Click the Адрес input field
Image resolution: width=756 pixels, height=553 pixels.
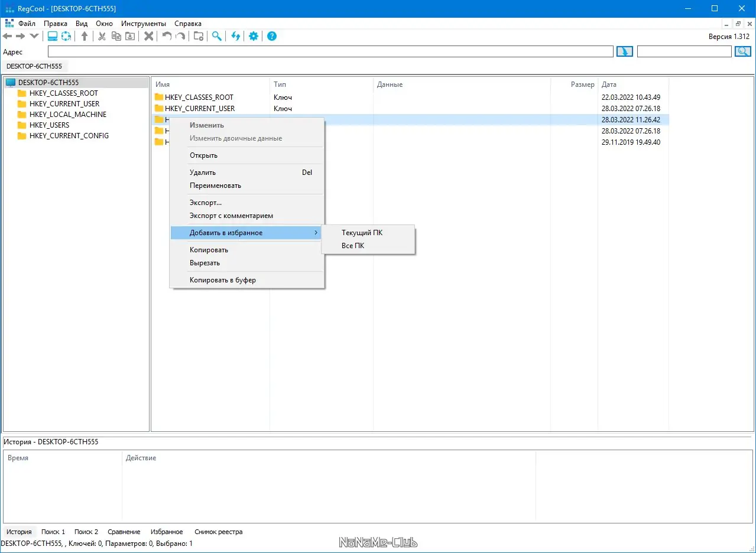point(330,51)
